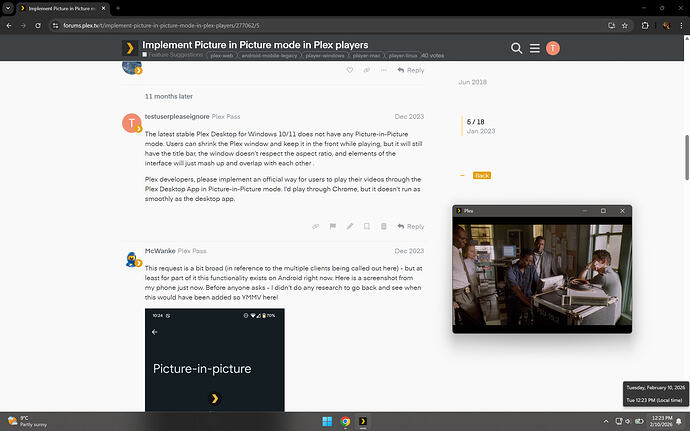Open the Feature Suggestions category
The width and height of the screenshot is (690, 431).
172,55
